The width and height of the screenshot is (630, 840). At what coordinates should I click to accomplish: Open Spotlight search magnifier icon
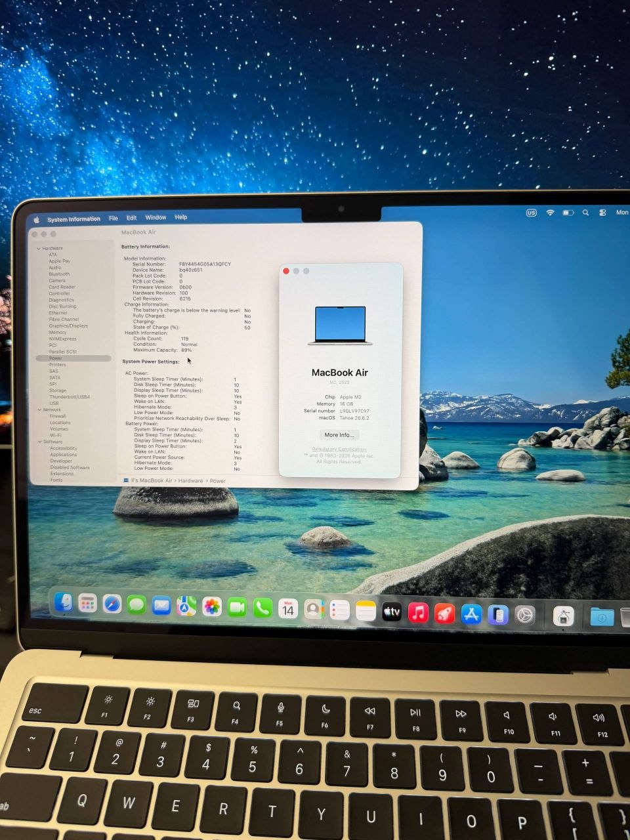click(x=585, y=213)
